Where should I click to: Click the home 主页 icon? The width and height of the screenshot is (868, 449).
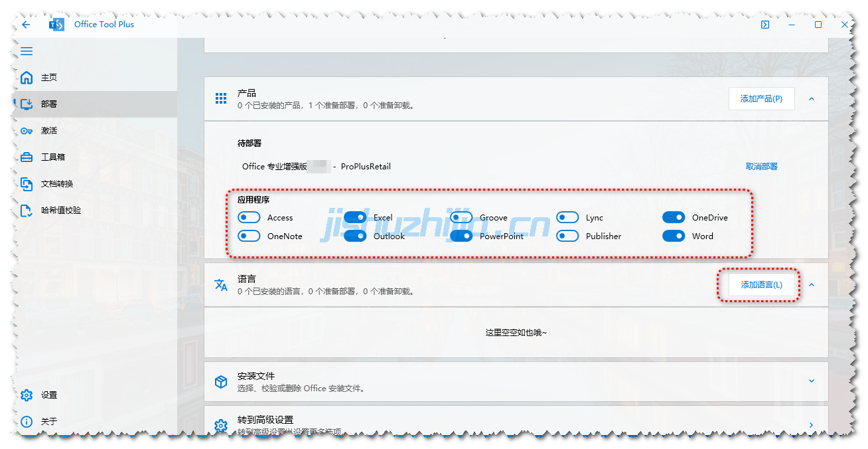coord(27,78)
